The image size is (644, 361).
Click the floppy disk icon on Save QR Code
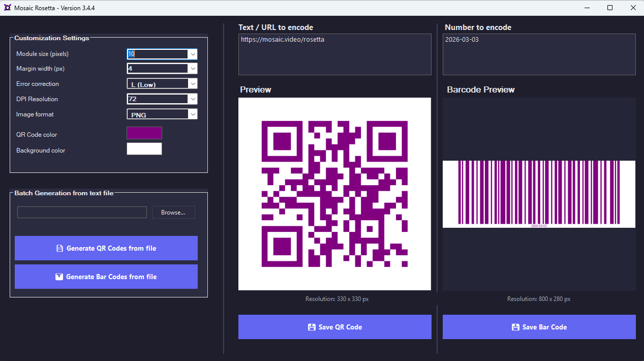point(312,327)
